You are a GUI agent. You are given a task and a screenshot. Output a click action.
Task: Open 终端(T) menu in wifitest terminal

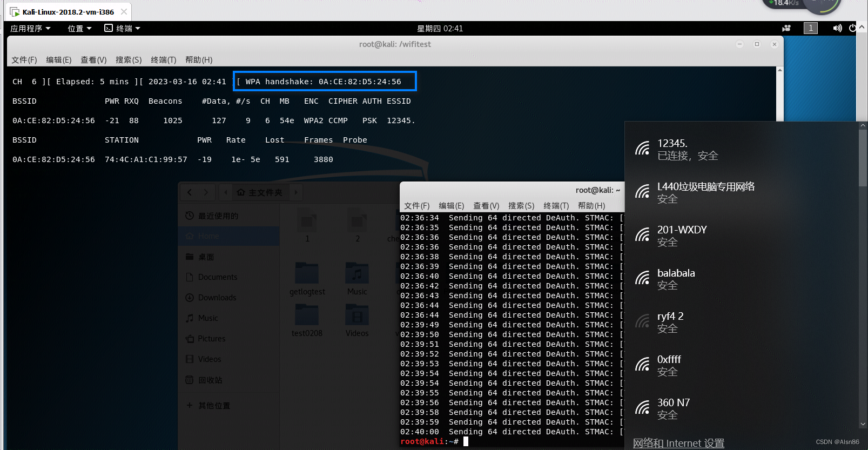click(x=163, y=59)
